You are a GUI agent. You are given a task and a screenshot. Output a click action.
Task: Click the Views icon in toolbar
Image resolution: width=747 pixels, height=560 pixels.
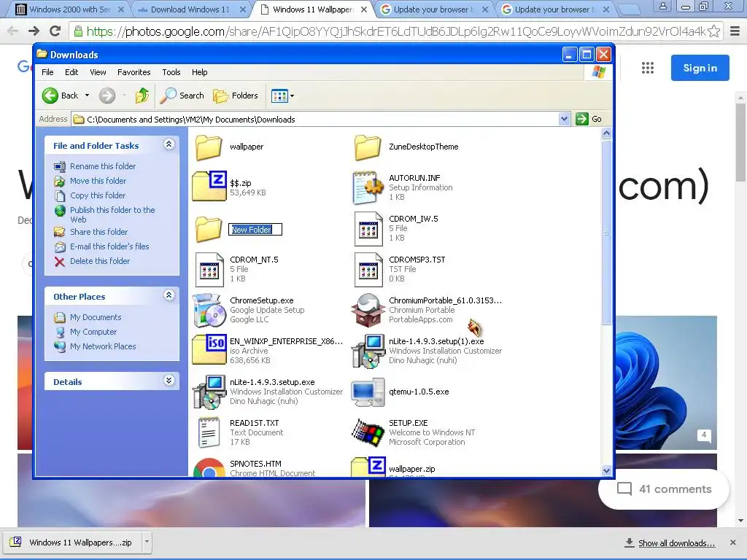279,96
